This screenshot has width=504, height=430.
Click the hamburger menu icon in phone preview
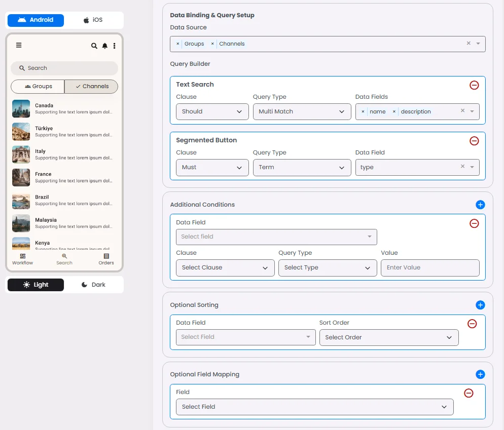19,45
